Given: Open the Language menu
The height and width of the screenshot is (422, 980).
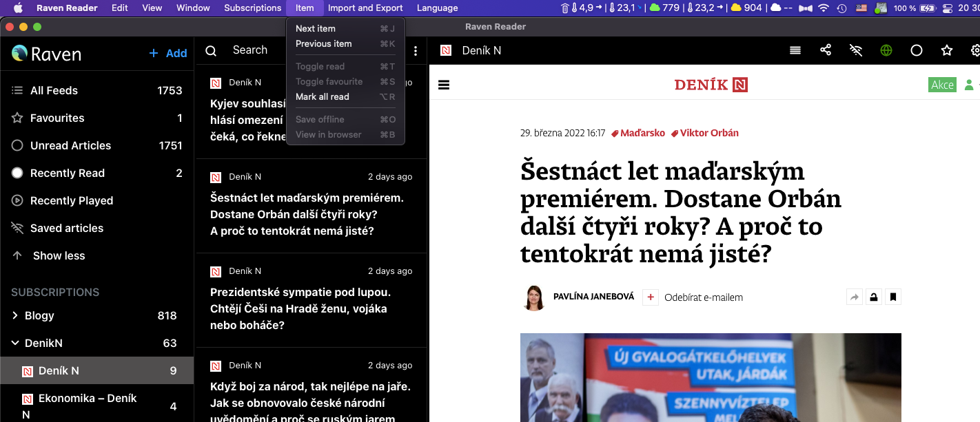Looking at the screenshot, I should 437,8.
